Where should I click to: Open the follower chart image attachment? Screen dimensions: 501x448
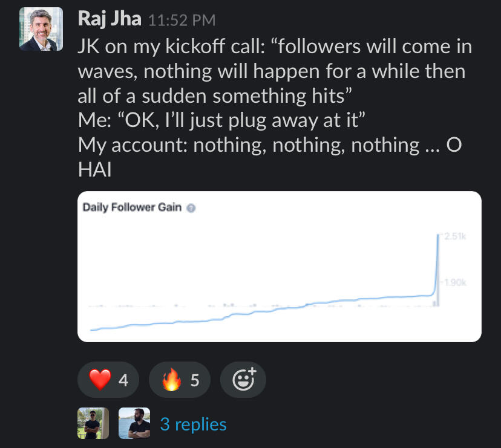(279, 272)
